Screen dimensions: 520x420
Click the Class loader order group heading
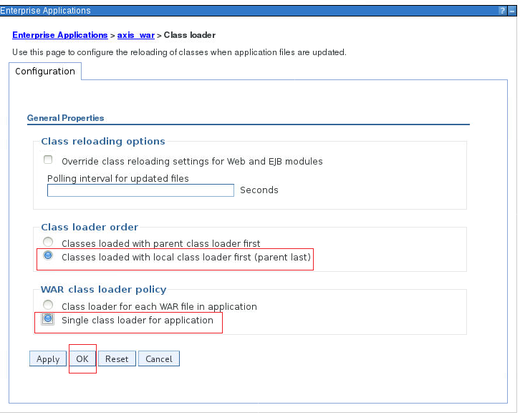(x=90, y=227)
